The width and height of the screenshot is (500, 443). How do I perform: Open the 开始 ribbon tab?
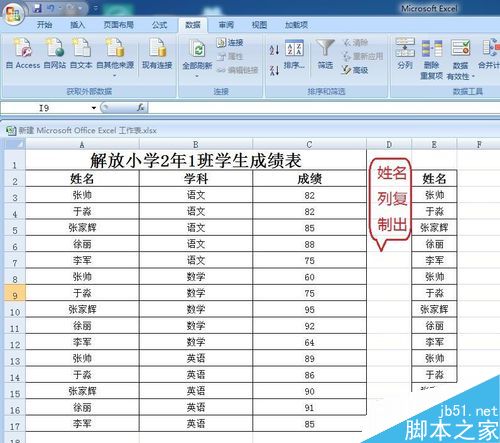point(44,25)
